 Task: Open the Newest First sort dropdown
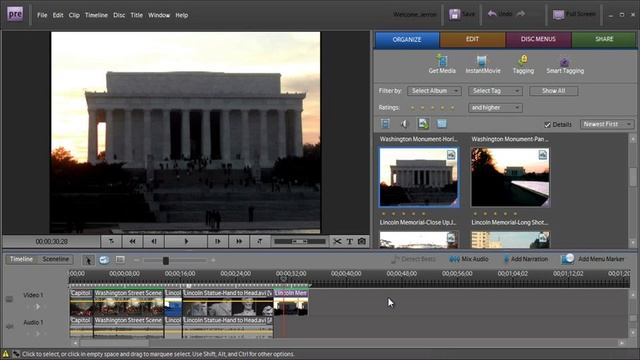point(607,124)
